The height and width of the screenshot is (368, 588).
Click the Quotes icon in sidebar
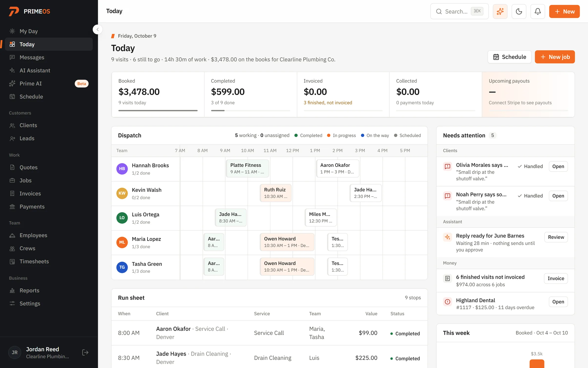coord(12,167)
